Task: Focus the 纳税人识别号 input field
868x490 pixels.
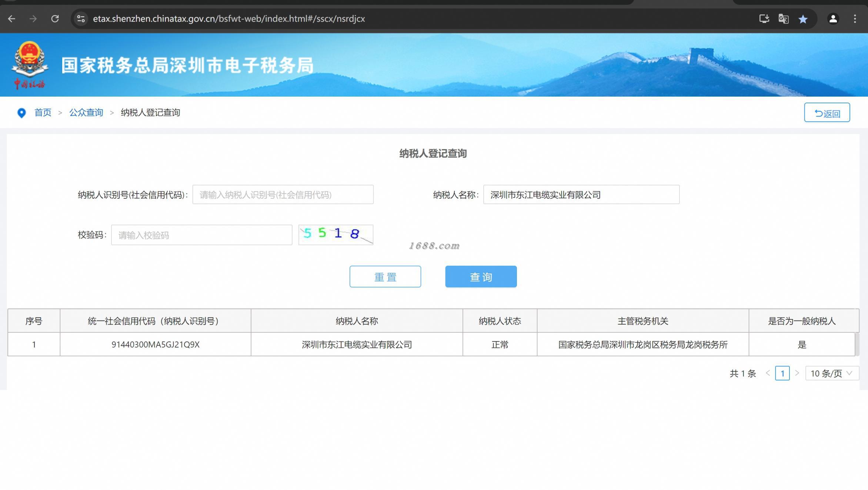Action: (283, 195)
